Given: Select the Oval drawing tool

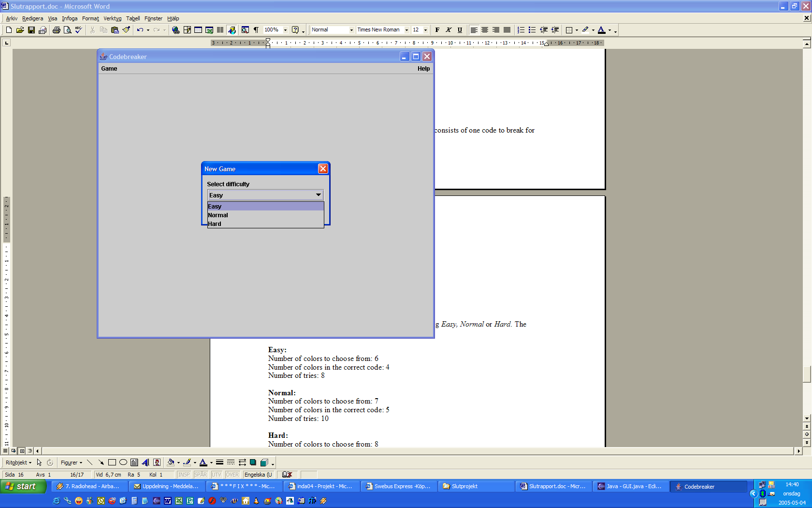Looking at the screenshot, I should [x=123, y=463].
